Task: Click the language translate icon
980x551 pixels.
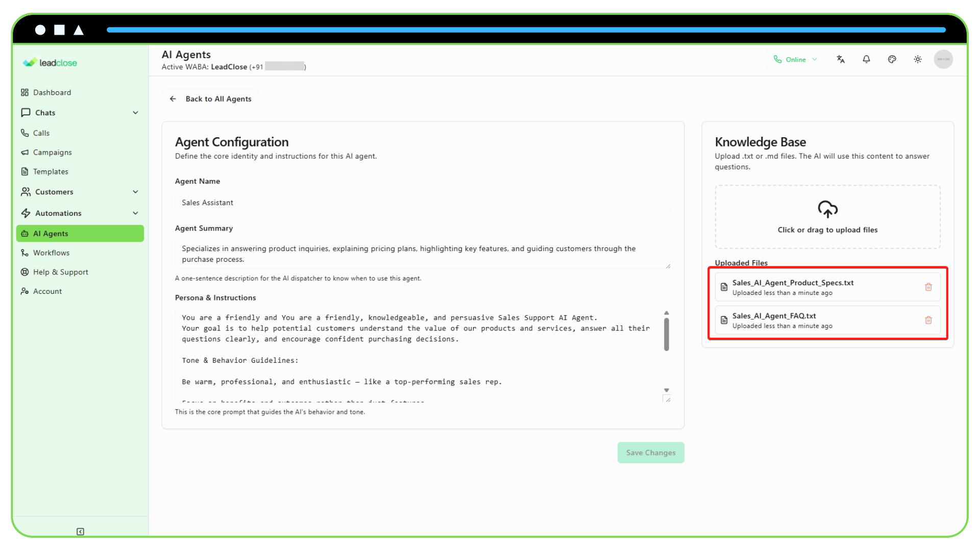Action: (x=841, y=59)
